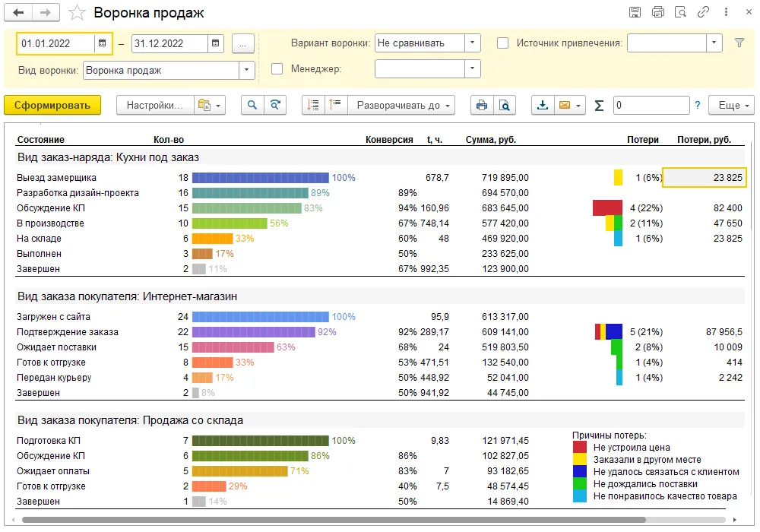Tick the Источник привлечения checkbox
760x532 pixels.
click(502, 43)
